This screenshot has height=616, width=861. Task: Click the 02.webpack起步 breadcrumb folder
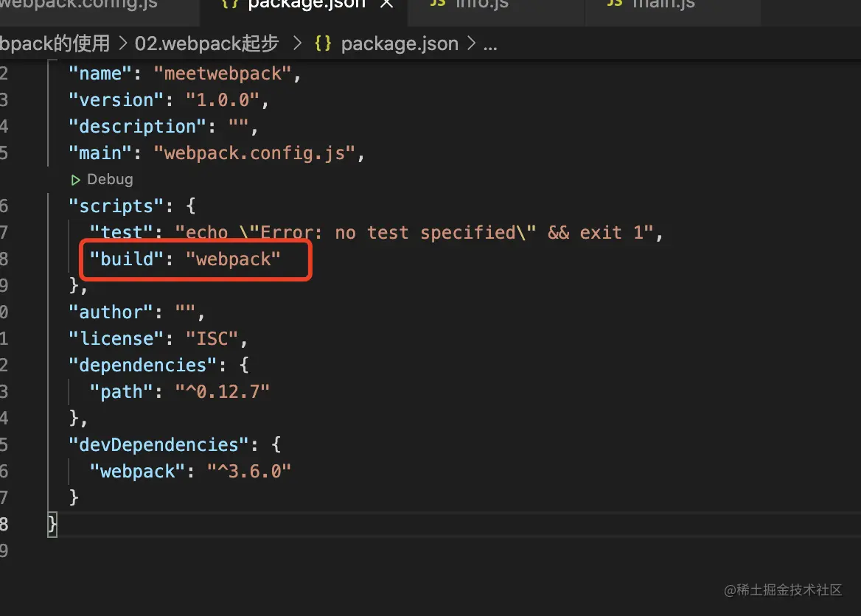[x=206, y=43]
